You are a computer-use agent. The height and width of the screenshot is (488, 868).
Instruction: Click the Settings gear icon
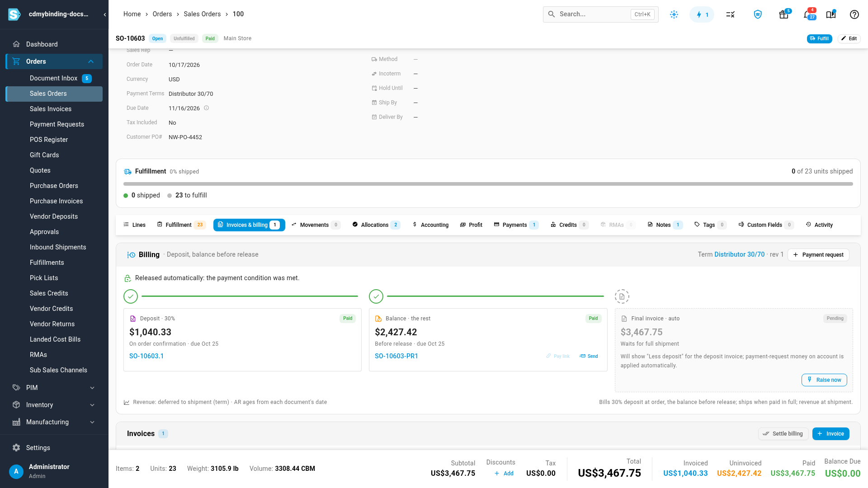point(16,448)
